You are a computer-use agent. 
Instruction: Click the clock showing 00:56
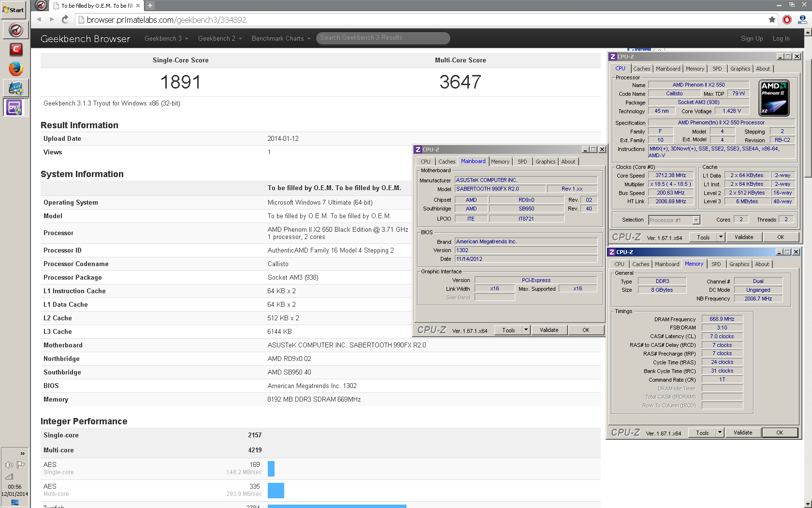tap(14, 487)
